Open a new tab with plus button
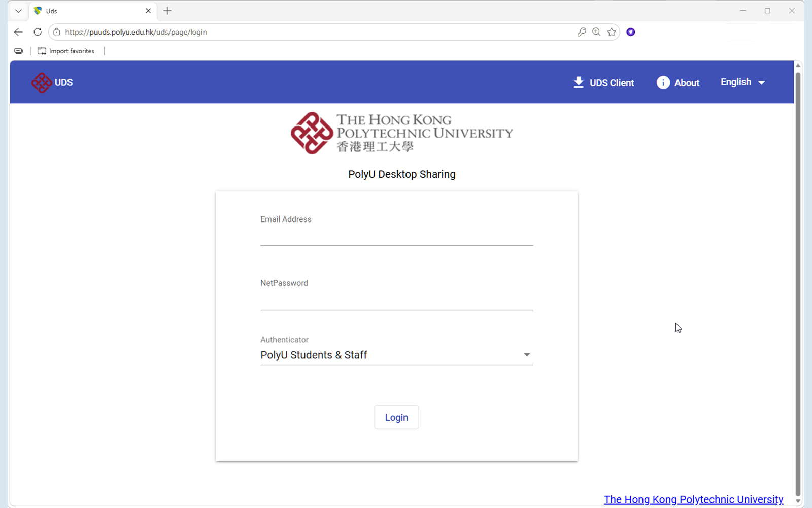This screenshot has width=812, height=508. pyautogui.click(x=167, y=11)
